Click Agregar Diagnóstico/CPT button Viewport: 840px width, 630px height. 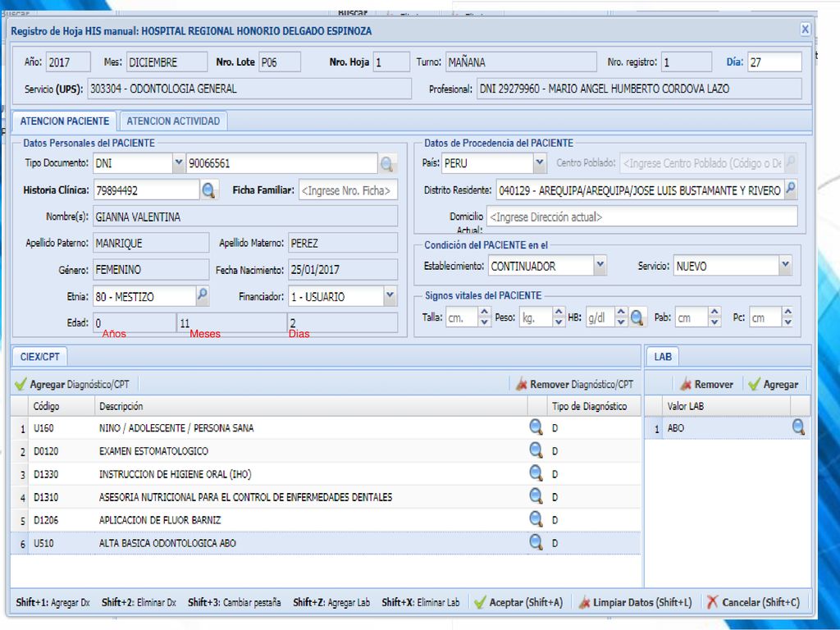72,384
